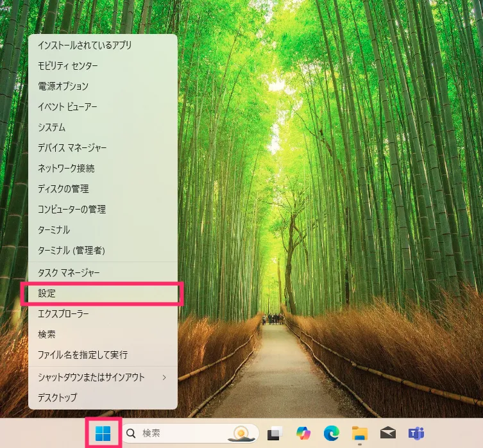
Task: Expand シャットダウンまたはサインアウト submenu
Action: click(x=103, y=377)
